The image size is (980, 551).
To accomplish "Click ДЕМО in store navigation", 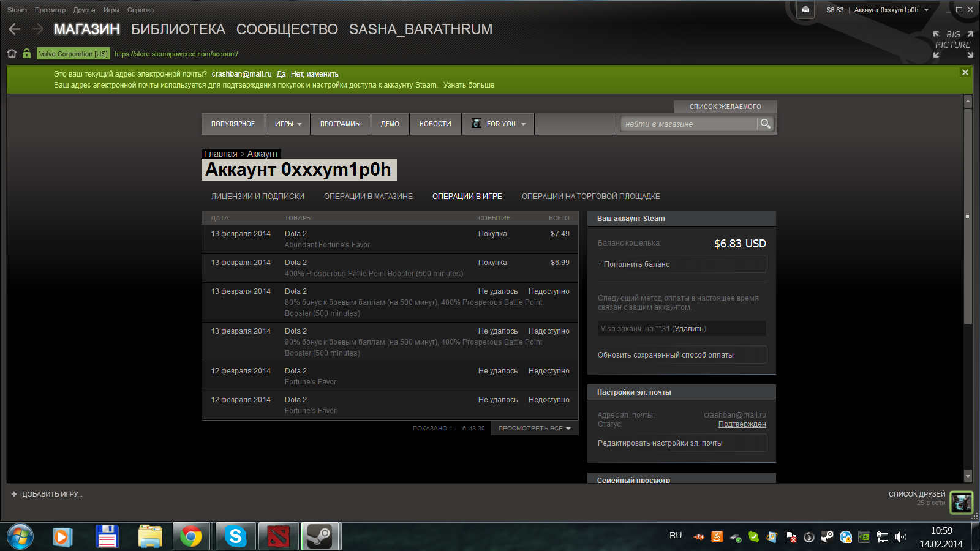I will point(390,124).
